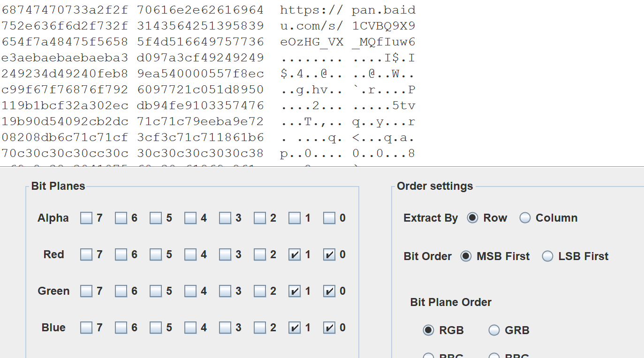Check Blue bit plane 6
This screenshot has height=358, width=644.
coord(121,328)
